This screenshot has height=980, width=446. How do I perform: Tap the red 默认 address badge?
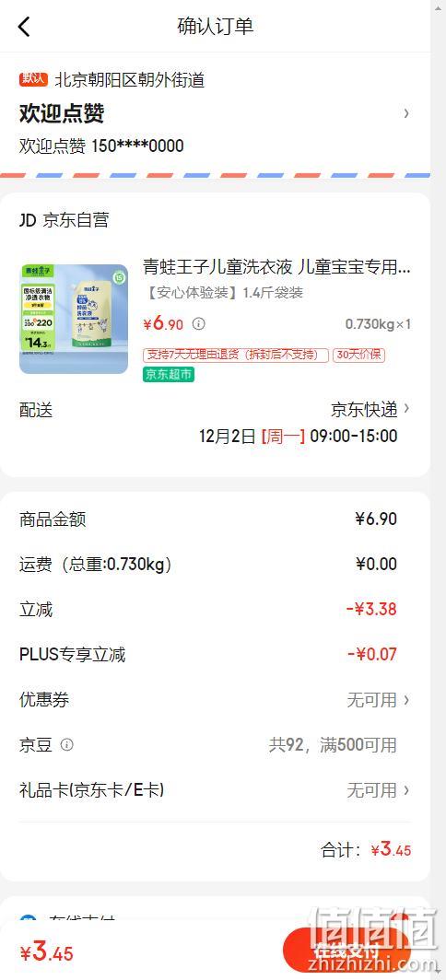[33, 79]
